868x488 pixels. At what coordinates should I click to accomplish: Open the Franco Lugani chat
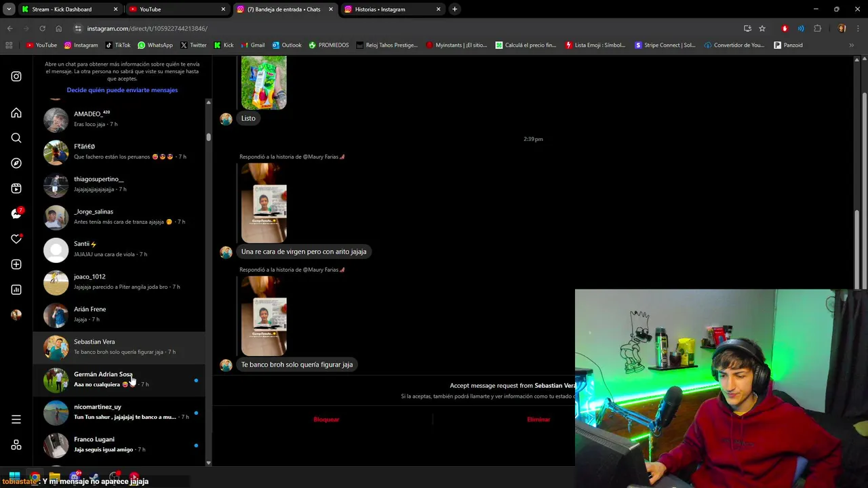tap(119, 445)
